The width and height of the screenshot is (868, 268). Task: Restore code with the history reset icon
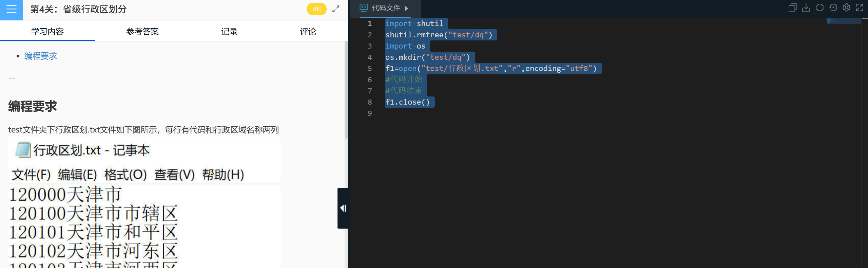point(833,8)
